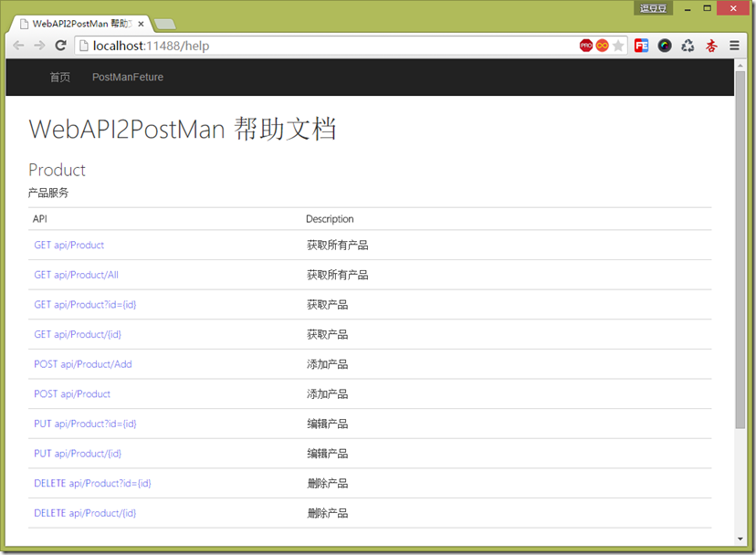Open the FE extension icon
Viewport: 756px width, 555px height.
(x=641, y=46)
